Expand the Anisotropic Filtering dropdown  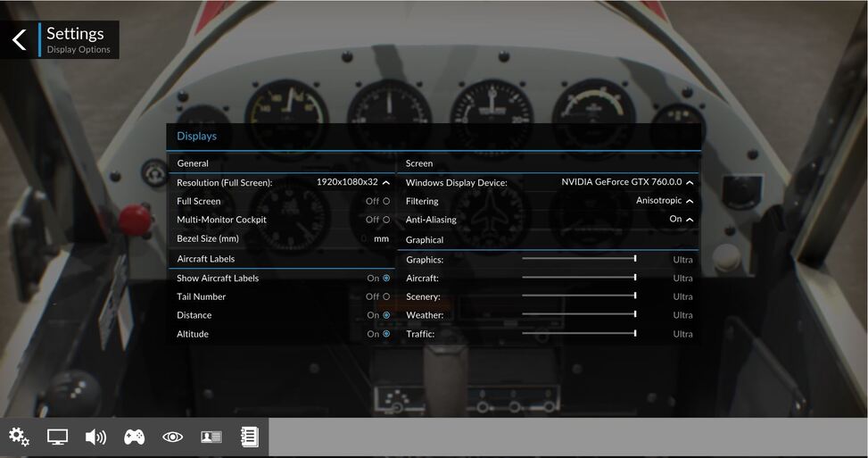(690, 201)
